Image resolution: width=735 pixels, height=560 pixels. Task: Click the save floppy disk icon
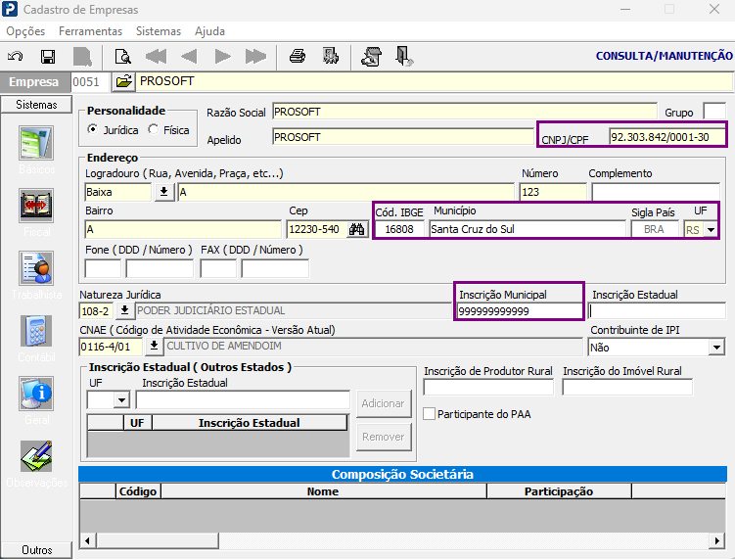pyautogui.click(x=48, y=57)
